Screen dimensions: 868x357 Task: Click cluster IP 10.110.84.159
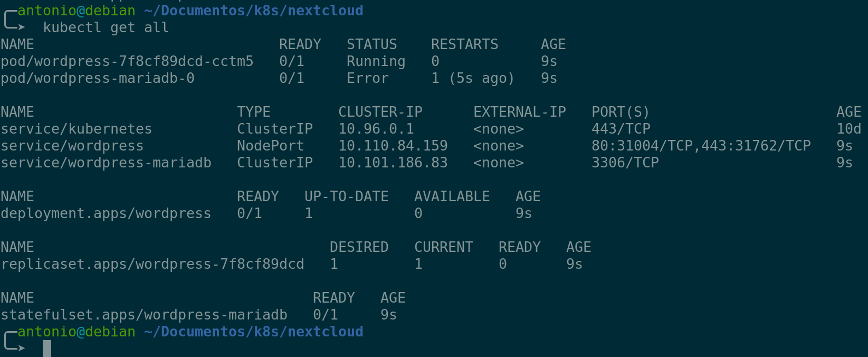pos(393,146)
